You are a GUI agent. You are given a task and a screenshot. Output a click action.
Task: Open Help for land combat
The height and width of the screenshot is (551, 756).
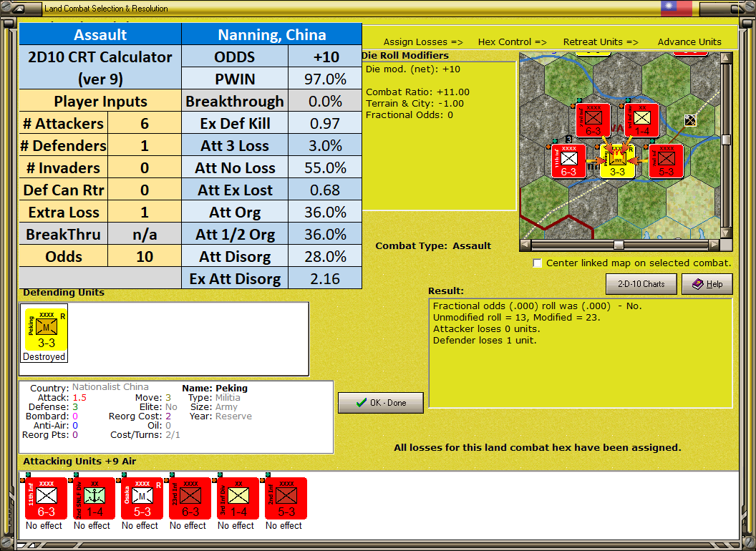[707, 284]
